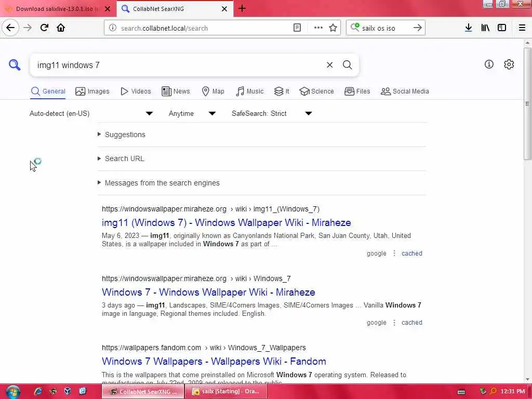The image size is (532, 399).
Task: Open Windows 7 Wallpapers Fandom result
Action: coord(214,362)
